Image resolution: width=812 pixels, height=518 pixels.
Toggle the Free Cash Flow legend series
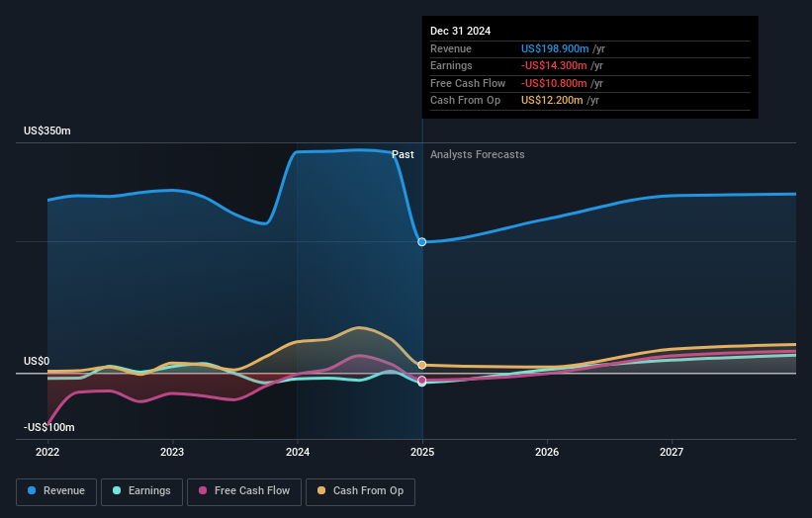(244, 491)
